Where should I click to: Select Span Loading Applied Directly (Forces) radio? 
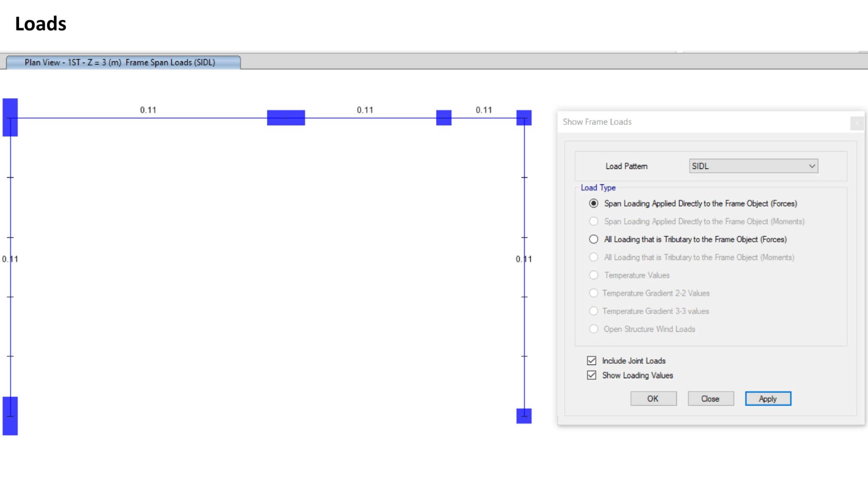point(593,203)
